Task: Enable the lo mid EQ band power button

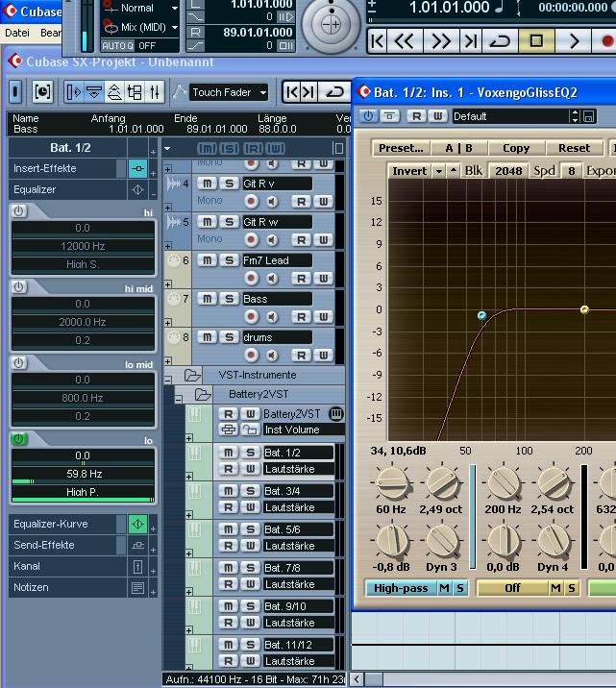Action: pos(18,363)
